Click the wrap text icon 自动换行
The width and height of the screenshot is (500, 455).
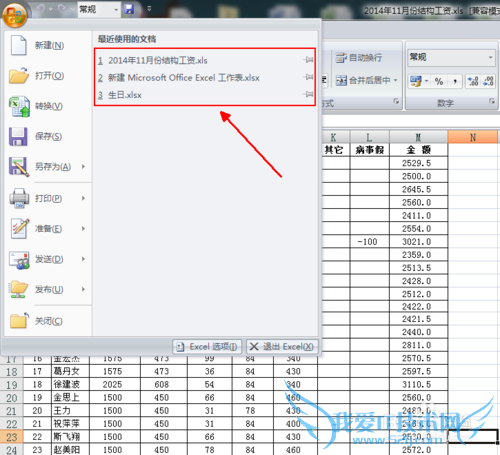[341, 58]
